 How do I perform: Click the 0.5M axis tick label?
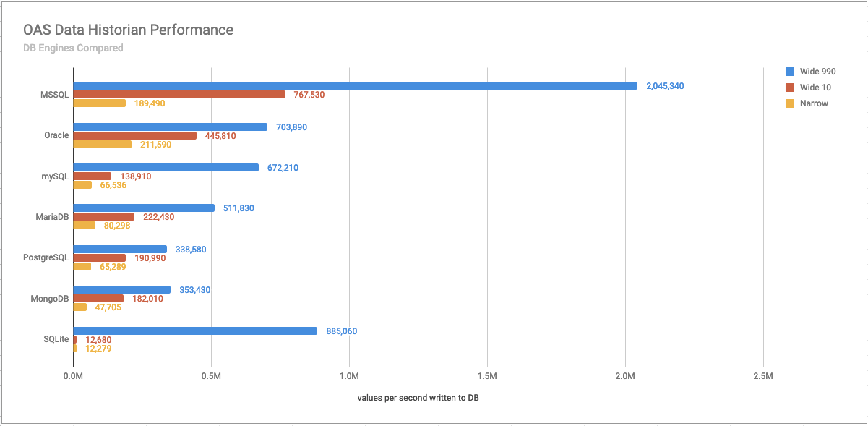pos(211,377)
